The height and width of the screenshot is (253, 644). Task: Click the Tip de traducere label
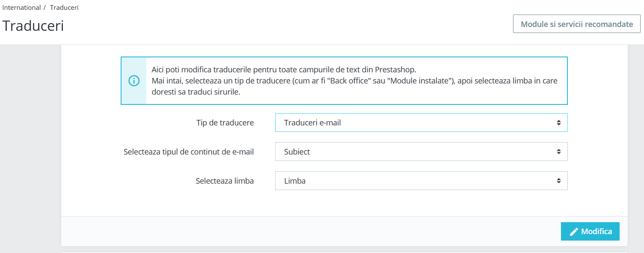click(x=225, y=123)
